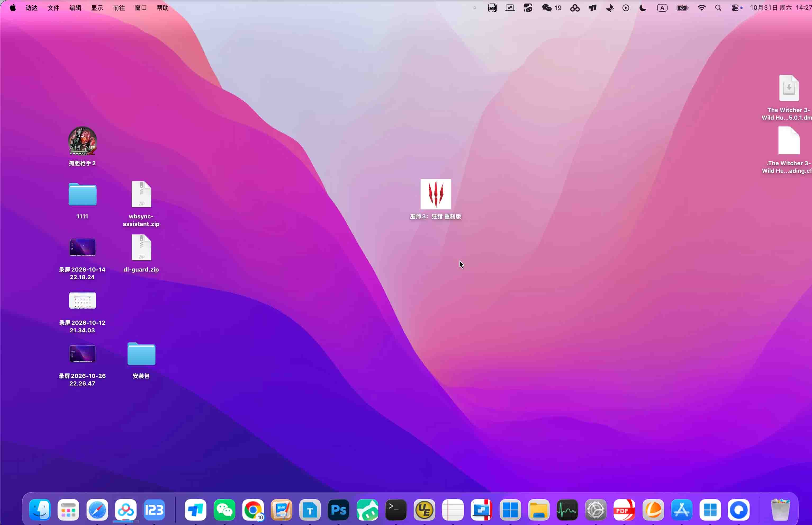The image size is (812, 525).
Task: Select 巫师3：狂猎 重制版 desktop icon
Action: [x=436, y=194]
